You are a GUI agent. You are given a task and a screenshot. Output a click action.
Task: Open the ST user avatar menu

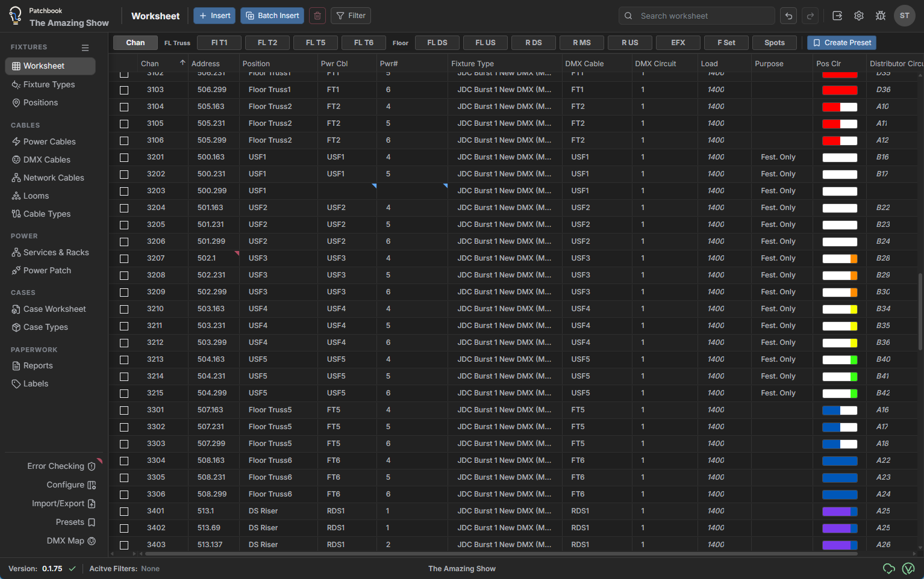pos(905,16)
